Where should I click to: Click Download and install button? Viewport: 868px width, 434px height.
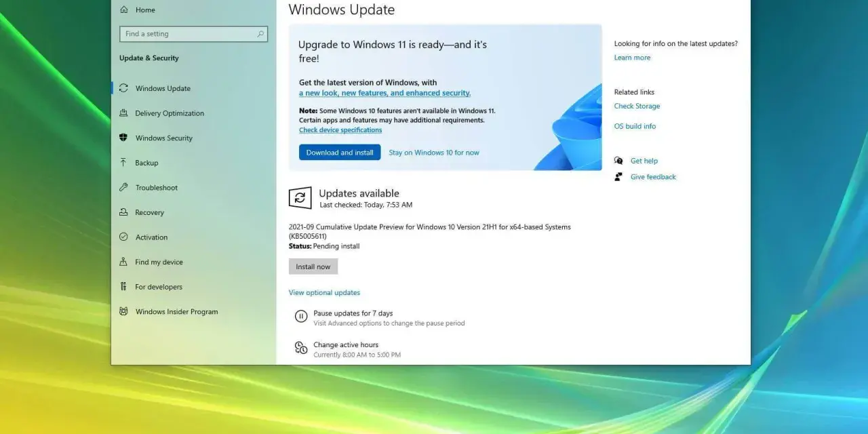tap(340, 153)
